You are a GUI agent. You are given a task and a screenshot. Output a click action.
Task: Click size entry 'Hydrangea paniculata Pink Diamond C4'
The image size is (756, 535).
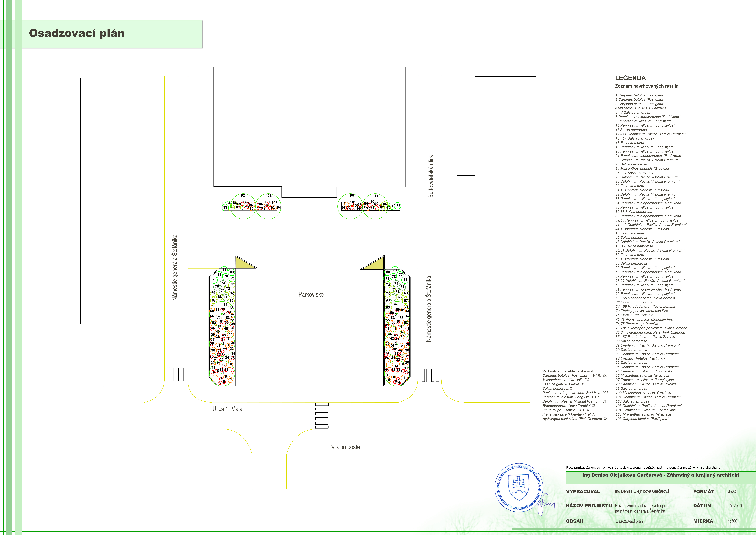(575, 419)
